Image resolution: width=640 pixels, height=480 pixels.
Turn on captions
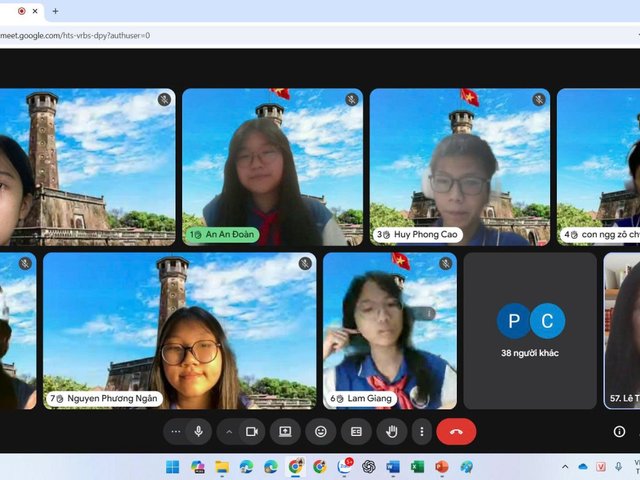[356, 431]
